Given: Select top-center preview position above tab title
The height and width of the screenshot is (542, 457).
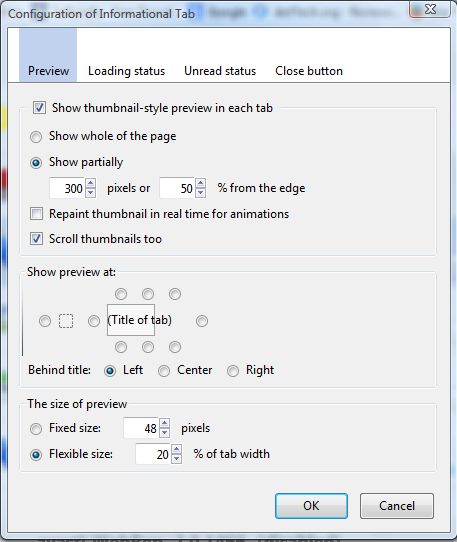Looking at the screenshot, I should coord(148,294).
